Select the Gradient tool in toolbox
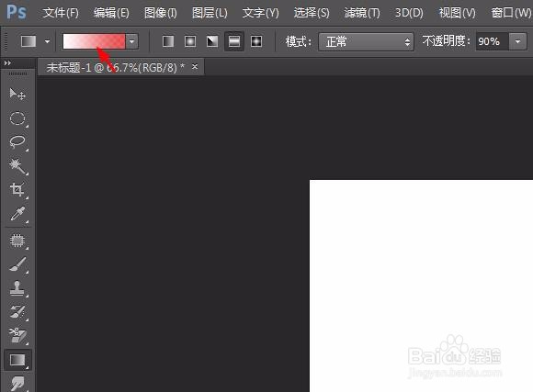The image size is (533, 392). tap(17, 360)
